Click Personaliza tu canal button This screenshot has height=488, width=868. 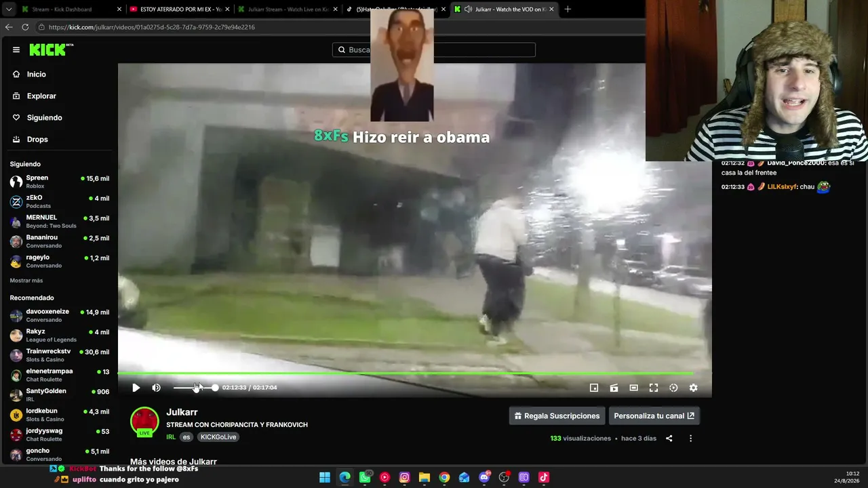coord(654,416)
